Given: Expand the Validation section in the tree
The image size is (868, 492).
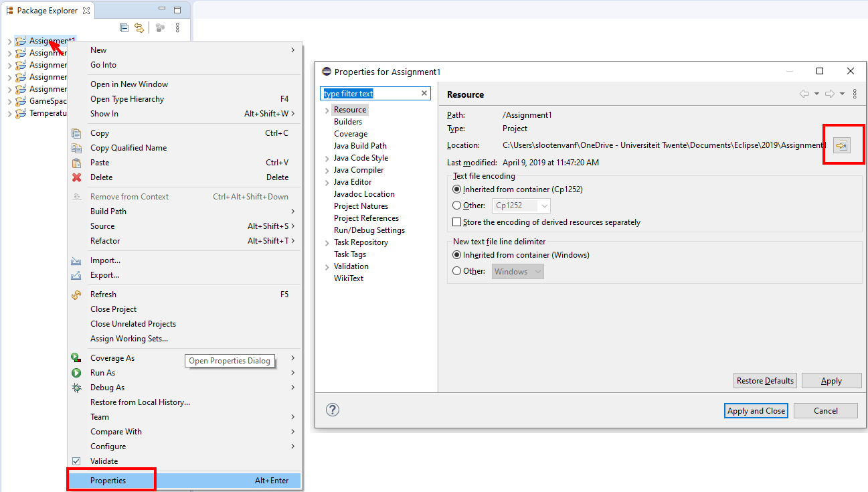Looking at the screenshot, I should pyautogui.click(x=327, y=266).
